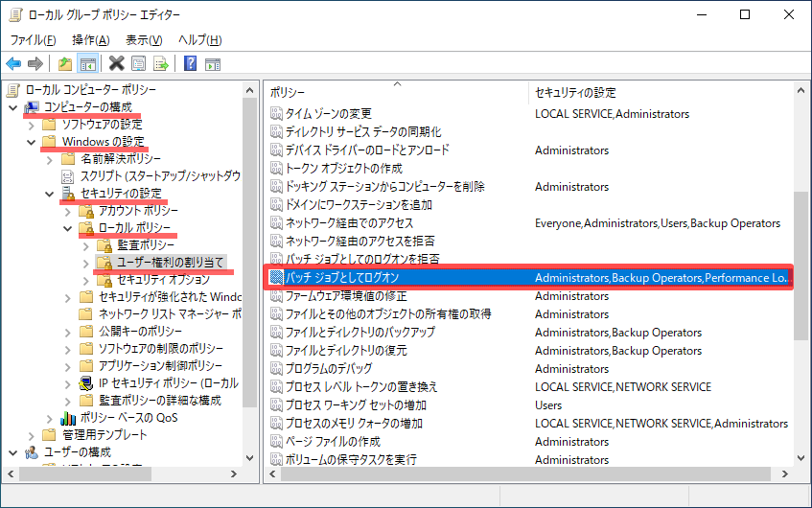This screenshot has height=508, width=812.
Task: Select アプリケーション制御ポリシー tree item
Action: click(x=160, y=365)
